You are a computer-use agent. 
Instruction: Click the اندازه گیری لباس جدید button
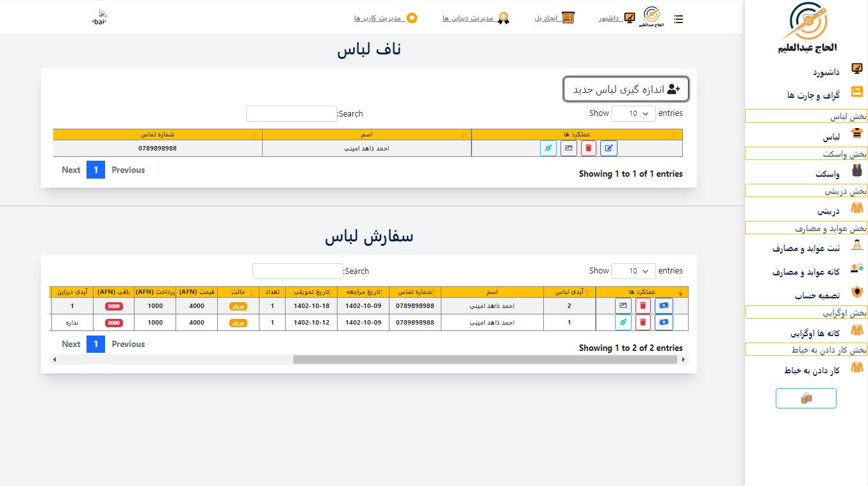(626, 89)
